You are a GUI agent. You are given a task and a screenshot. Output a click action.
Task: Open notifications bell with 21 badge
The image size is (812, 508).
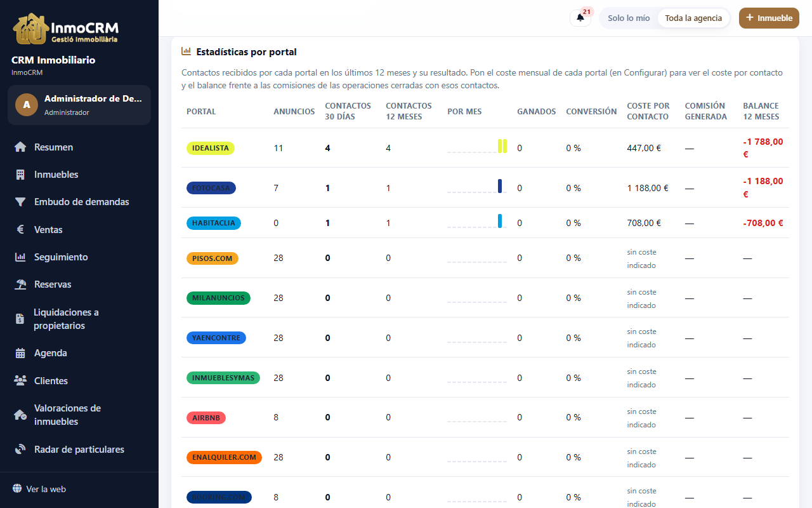point(580,18)
